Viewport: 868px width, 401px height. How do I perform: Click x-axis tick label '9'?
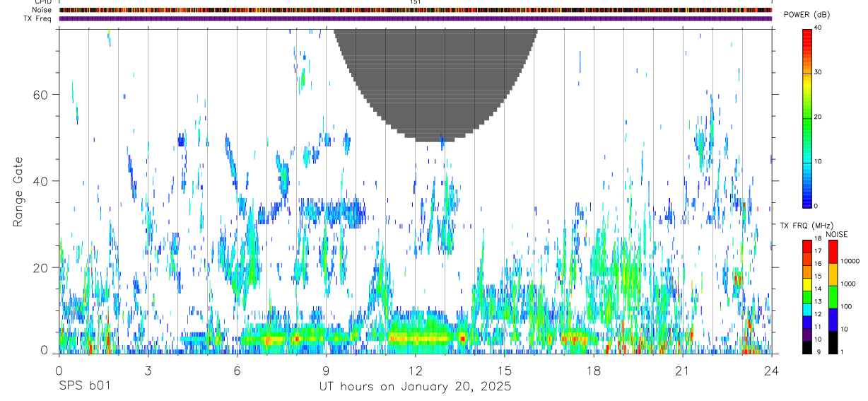click(326, 371)
